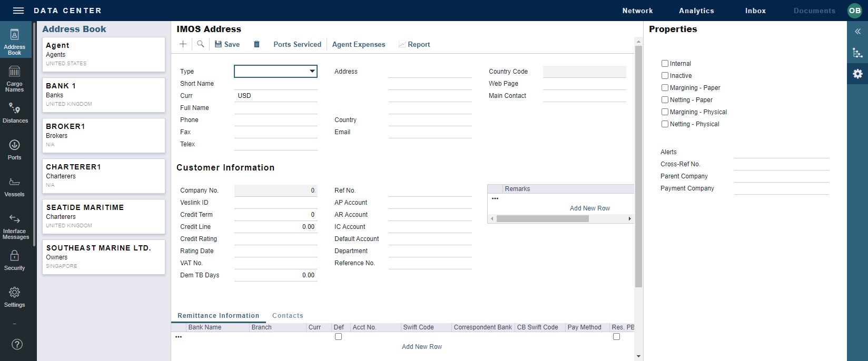Click the Ports Serviced button

[297, 44]
